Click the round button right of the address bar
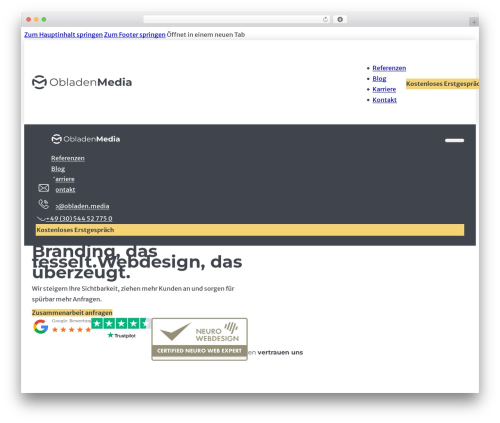500x423 pixels. pyautogui.click(x=340, y=20)
